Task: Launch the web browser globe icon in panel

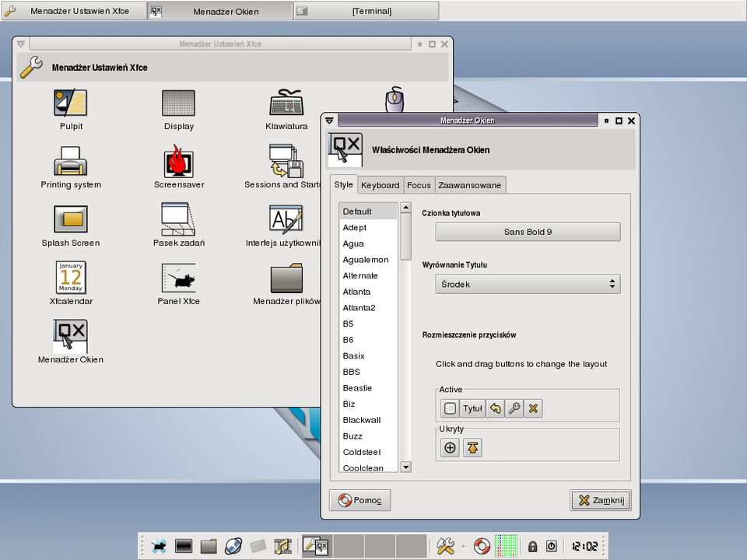Action: (x=233, y=546)
